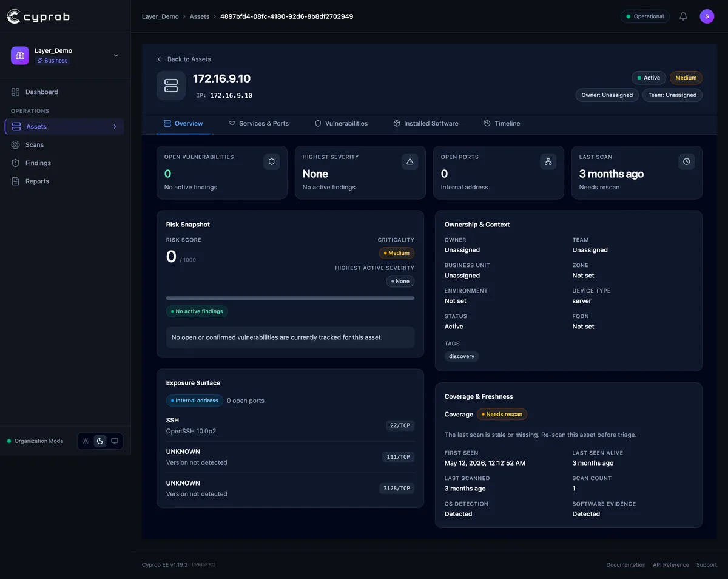Click Assets in the breadcrumb
This screenshot has width=728, height=579.
point(200,16)
